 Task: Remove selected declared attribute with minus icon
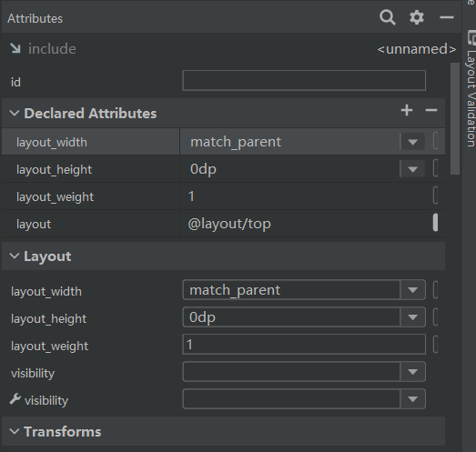pos(431,110)
